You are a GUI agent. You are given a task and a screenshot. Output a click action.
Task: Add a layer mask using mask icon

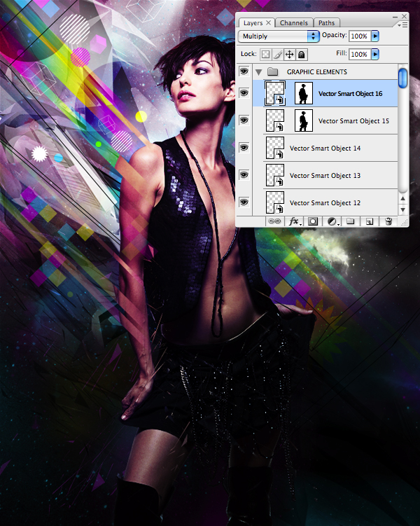313,221
